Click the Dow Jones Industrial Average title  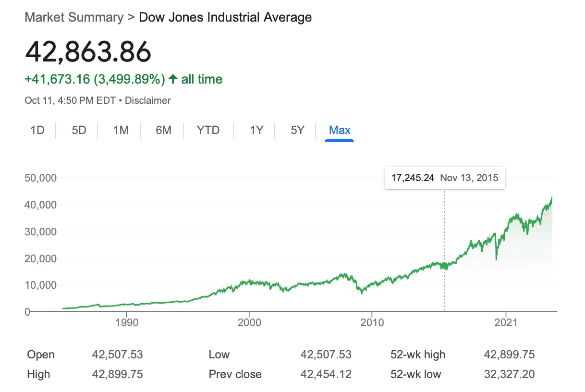point(225,18)
